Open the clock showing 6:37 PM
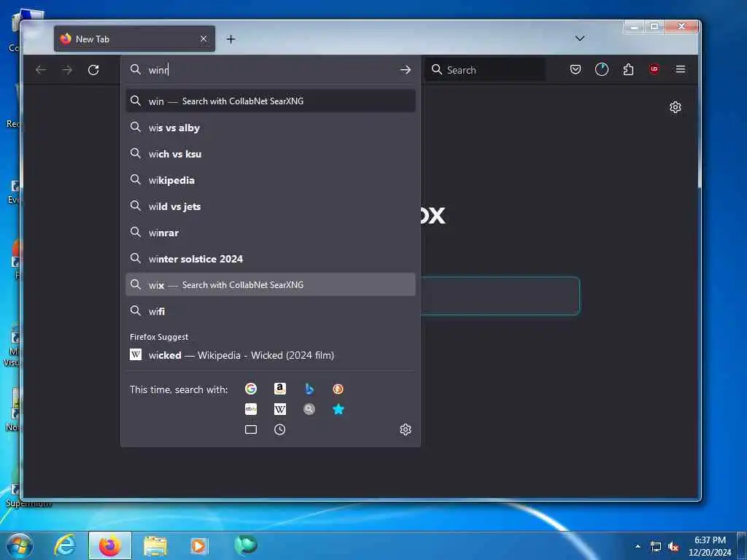This screenshot has height=560, width=747. tap(709, 545)
